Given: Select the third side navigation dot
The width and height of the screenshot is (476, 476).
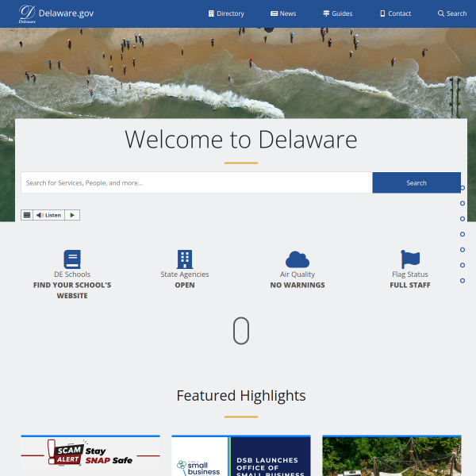Looking at the screenshot, I should click(x=463, y=219).
